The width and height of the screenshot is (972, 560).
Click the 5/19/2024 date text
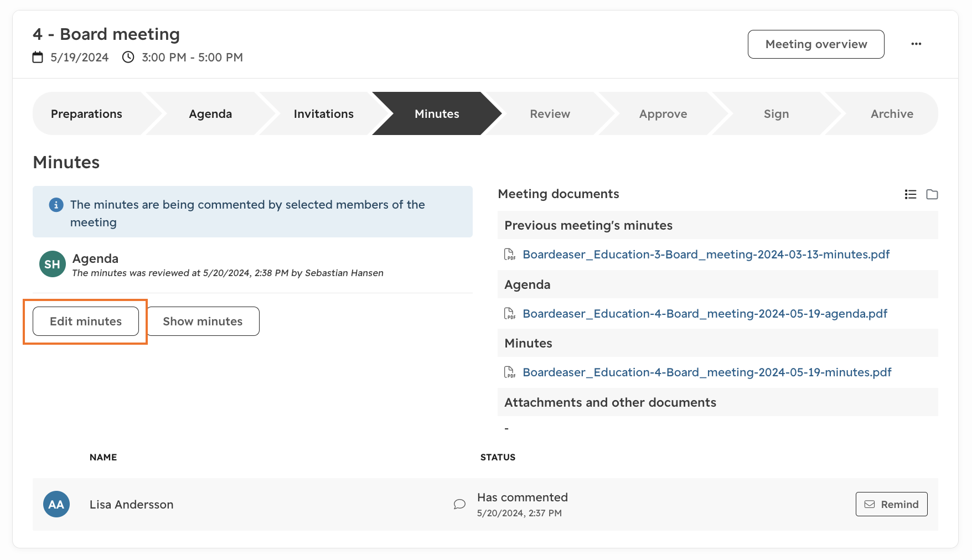80,58
